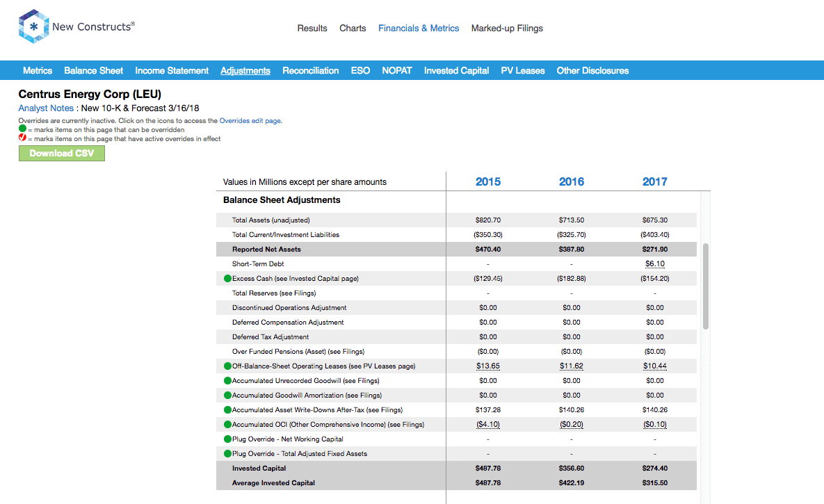This screenshot has height=504, width=824.
Task: Click the Centrus Energy Corp (LEU) title
Action: pos(90,94)
